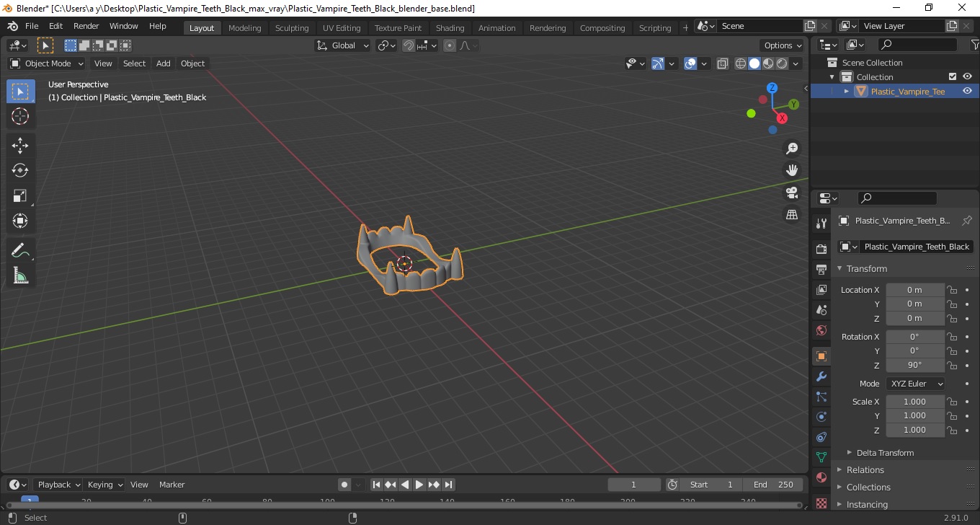This screenshot has height=525, width=980.
Task: Switch to Modeling workspace tab
Action: [245, 28]
